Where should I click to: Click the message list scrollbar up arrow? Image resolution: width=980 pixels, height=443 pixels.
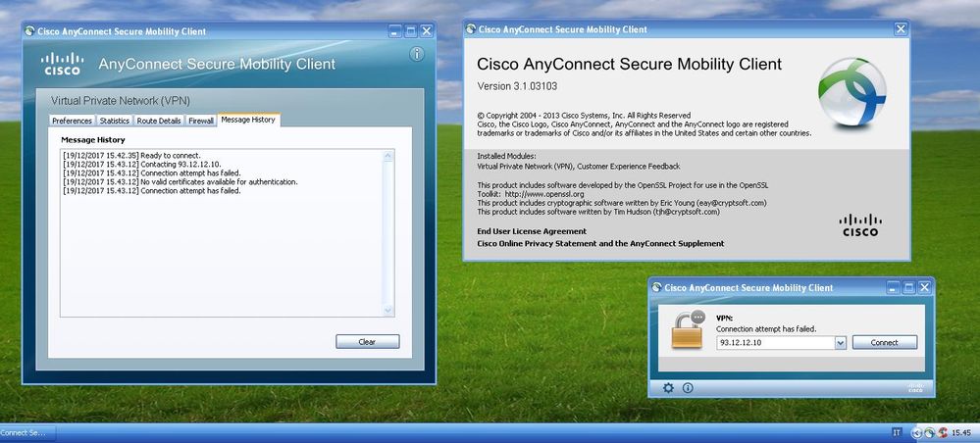pyautogui.click(x=388, y=156)
